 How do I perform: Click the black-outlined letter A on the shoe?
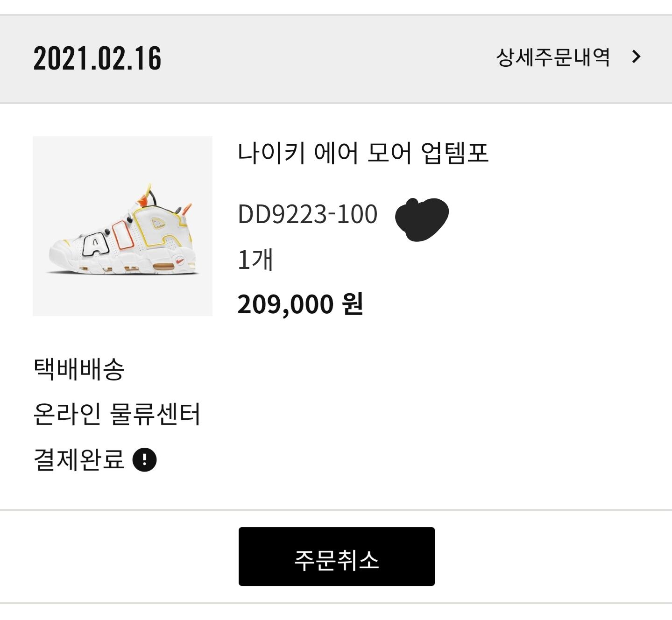(96, 244)
